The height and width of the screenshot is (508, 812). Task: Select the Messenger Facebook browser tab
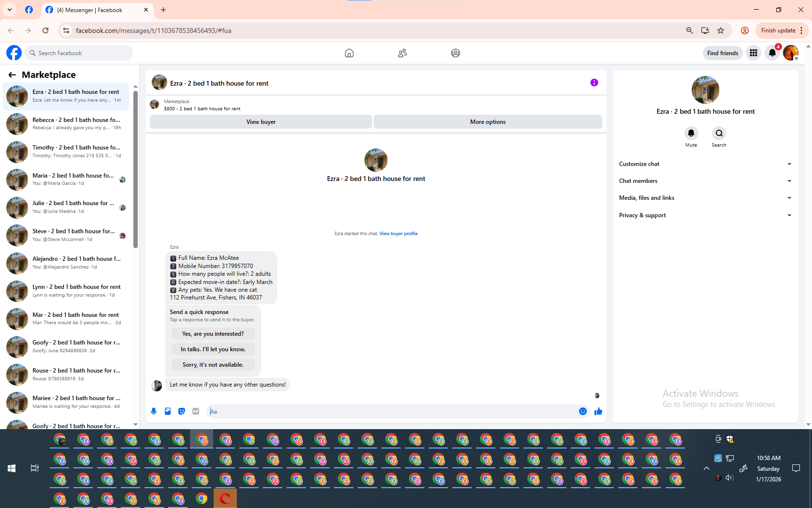point(97,10)
